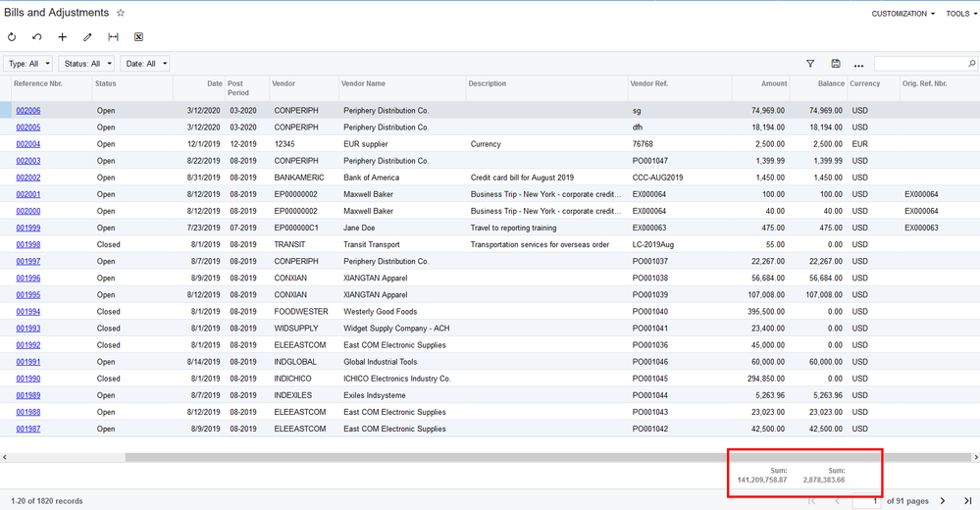Select the EUR currency cell
Image resolution: width=980 pixels, height=510 pixels.
pyautogui.click(x=860, y=144)
